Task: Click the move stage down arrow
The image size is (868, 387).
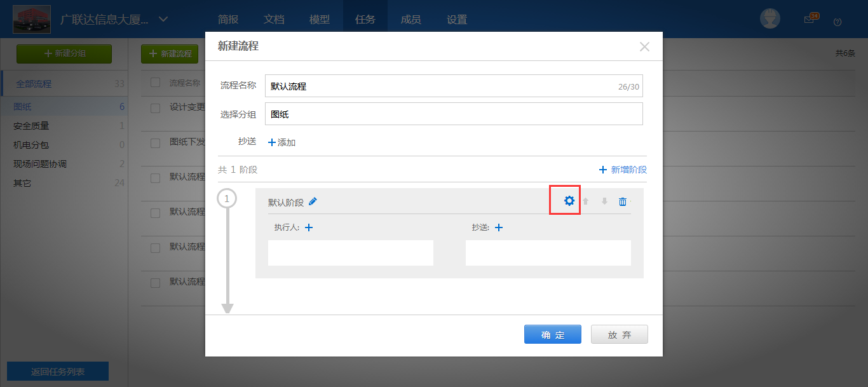Action: coord(604,201)
